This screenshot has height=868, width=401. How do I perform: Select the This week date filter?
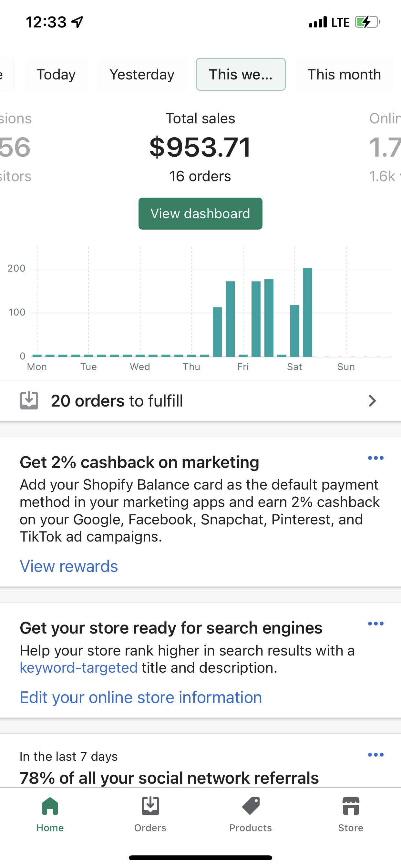click(x=241, y=75)
